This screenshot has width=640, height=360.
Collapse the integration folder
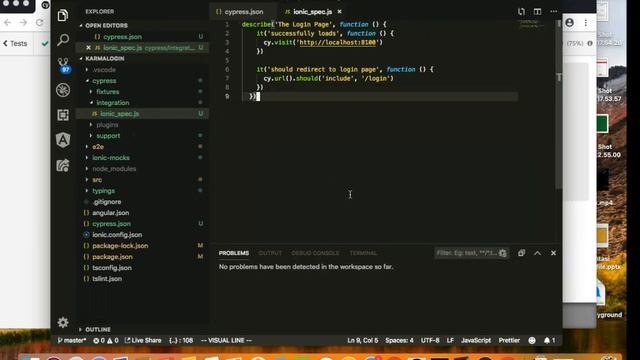pyautogui.click(x=112, y=103)
